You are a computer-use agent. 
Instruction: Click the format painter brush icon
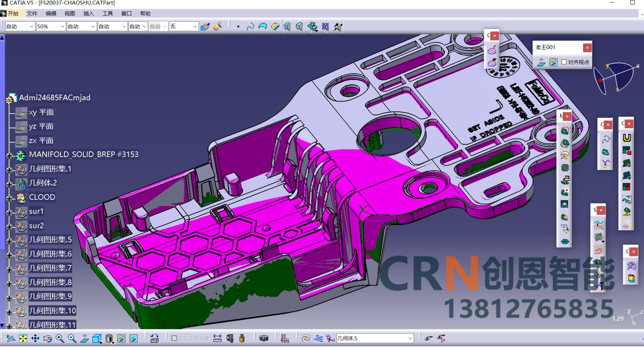coord(205,26)
